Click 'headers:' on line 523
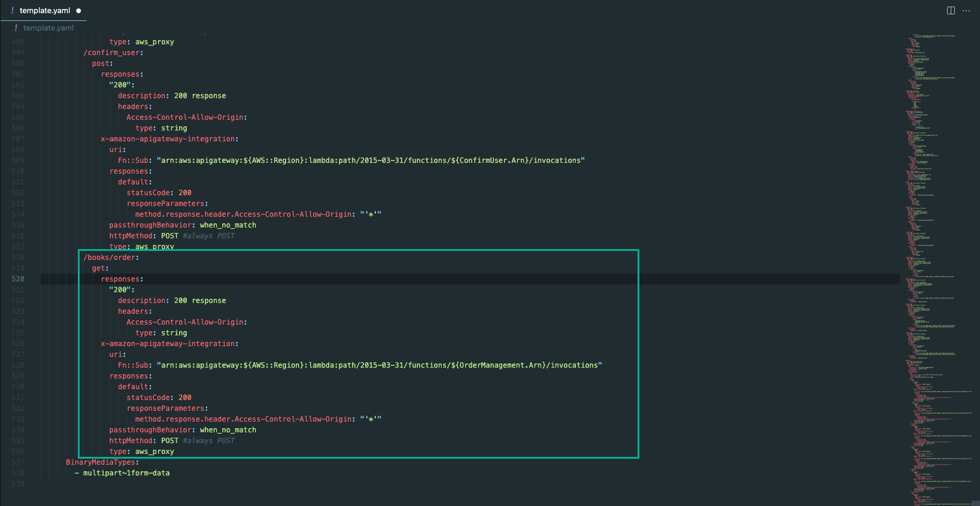Viewport: 980px width, 506px height. point(135,311)
